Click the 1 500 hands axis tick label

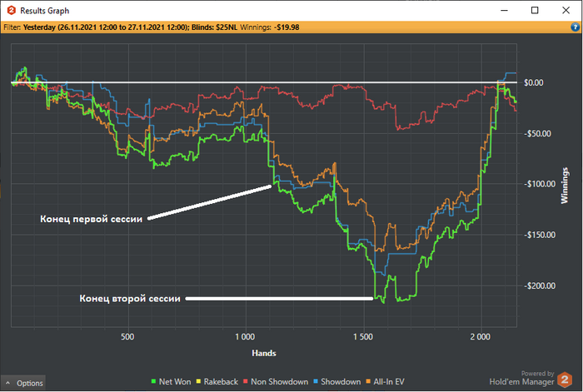363,336
